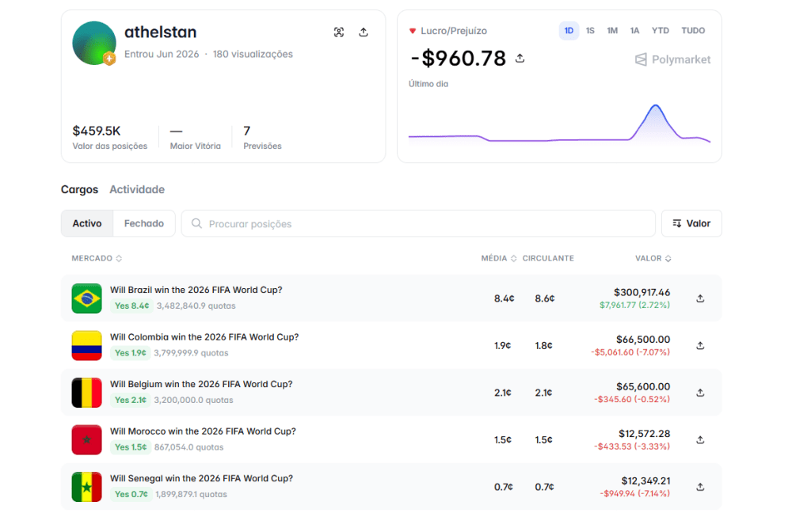
Task: Share the Brazil World Cup position
Action: click(x=700, y=298)
